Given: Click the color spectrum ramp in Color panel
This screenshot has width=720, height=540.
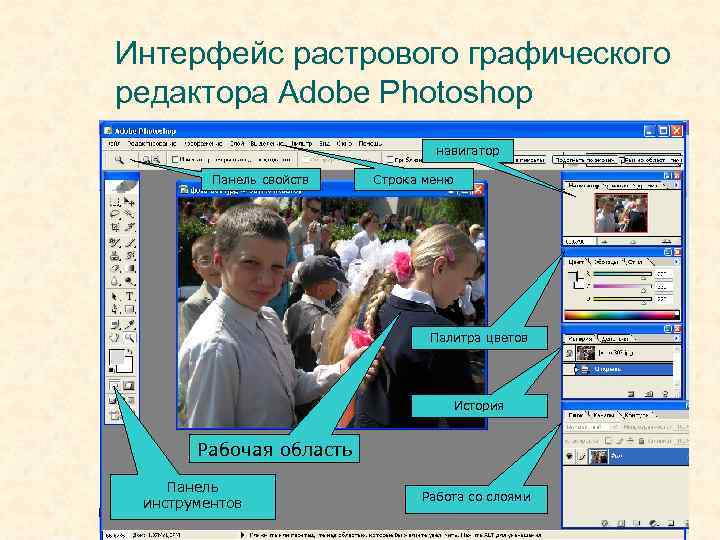Looking at the screenshot, I should coord(622,315).
